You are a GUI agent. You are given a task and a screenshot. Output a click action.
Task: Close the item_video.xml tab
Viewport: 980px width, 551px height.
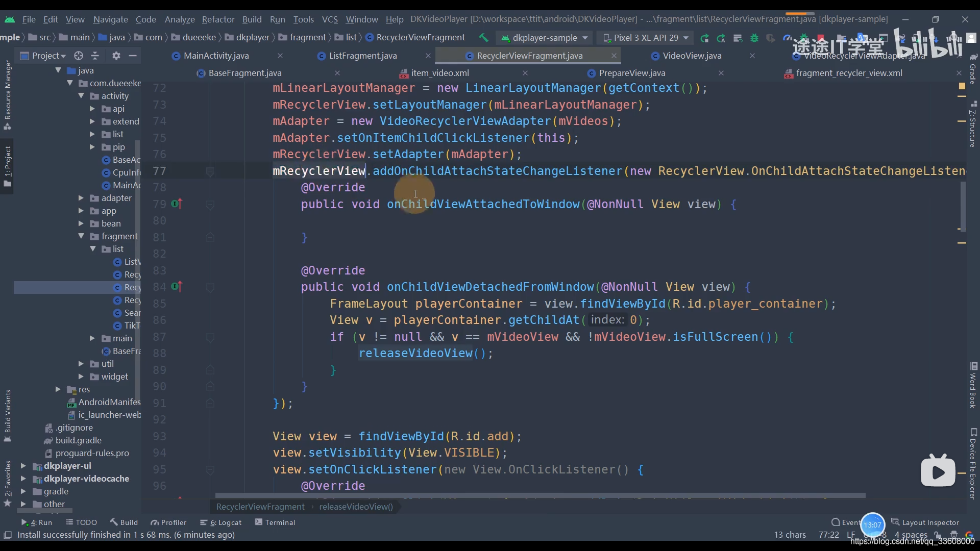(525, 73)
